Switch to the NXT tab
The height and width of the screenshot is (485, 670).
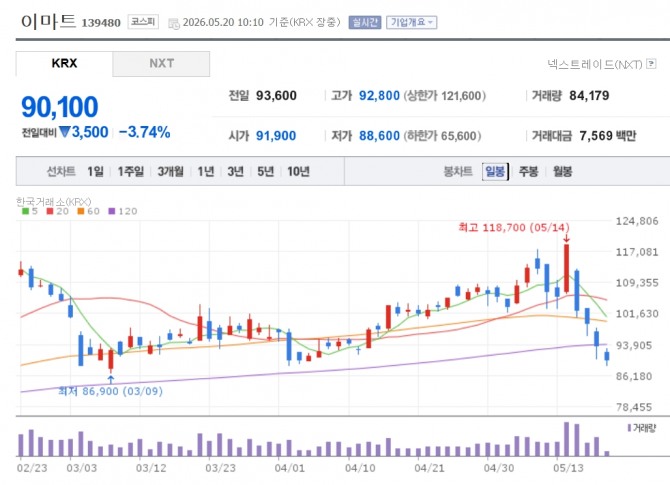coord(161,64)
